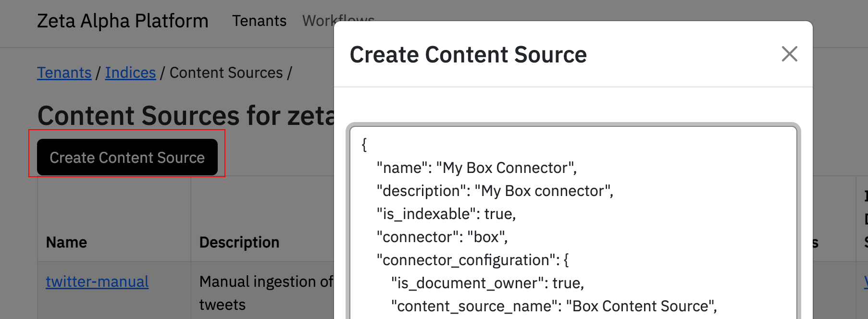The height and width of the screenshot is (319, 868).
Task: Follow the Indices breadcrumb link
Action: (130, 73)
